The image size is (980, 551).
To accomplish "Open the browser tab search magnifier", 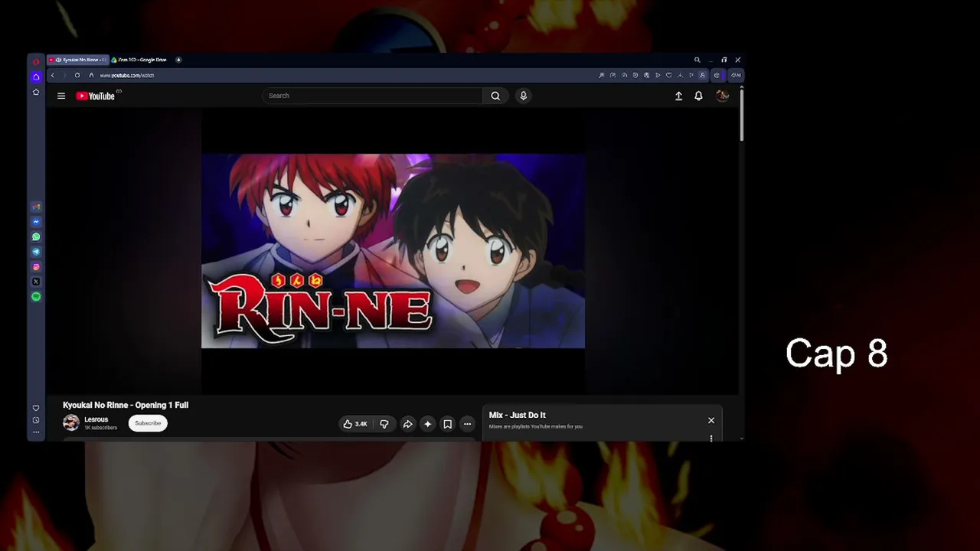I will point(697,60).
